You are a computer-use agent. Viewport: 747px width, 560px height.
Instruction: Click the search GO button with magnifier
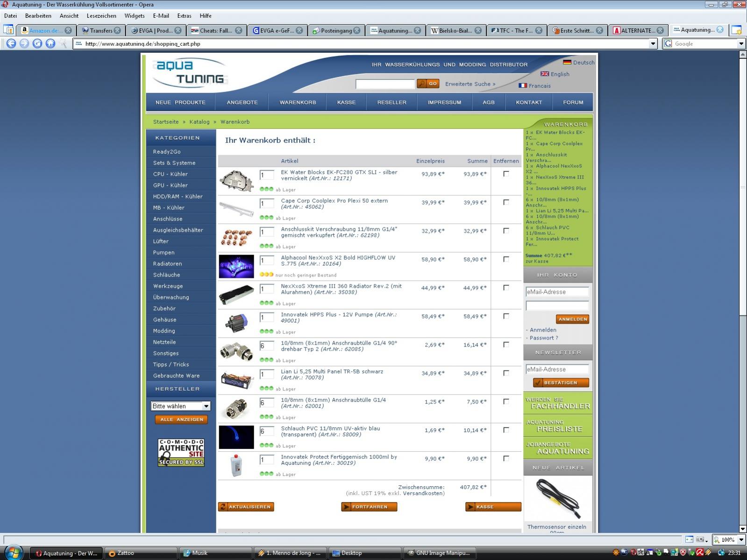point(428,84)
